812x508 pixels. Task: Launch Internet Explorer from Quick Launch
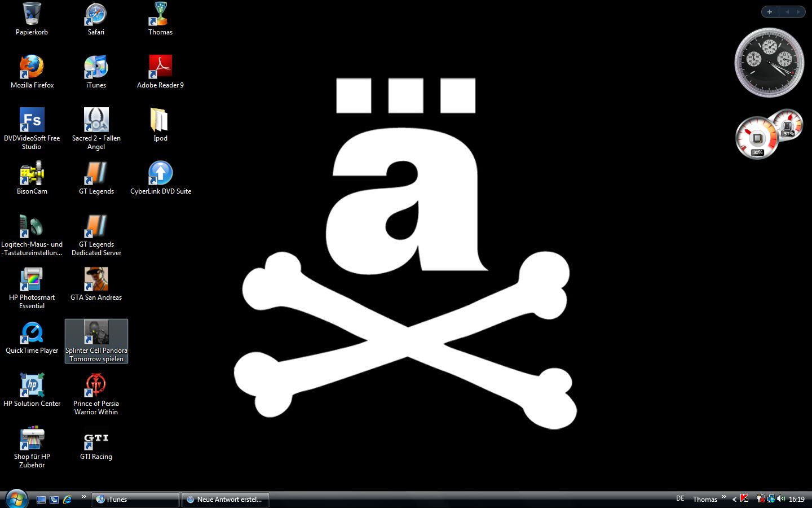(x=67, y=500)
